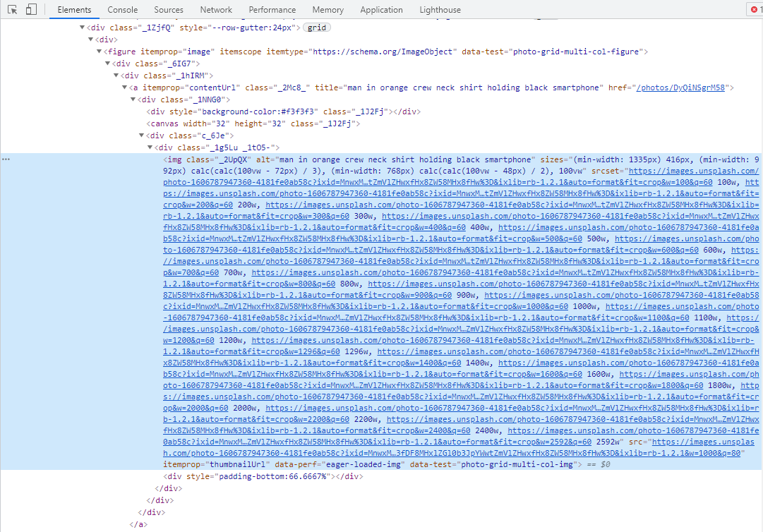The image size is (763, 532).
Task: Collapse the div class c_6Je node
Action: tap(142, 135)
